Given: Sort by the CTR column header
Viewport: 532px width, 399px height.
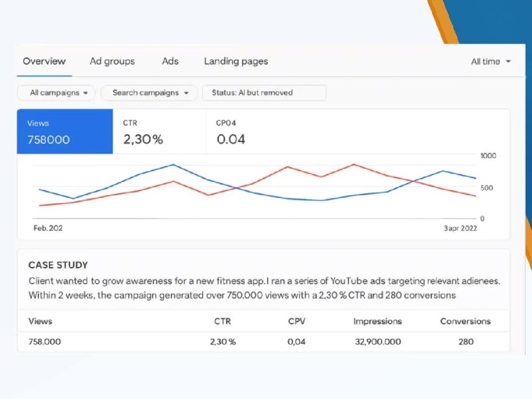Looking at the screenshot, I should [222, 321].
